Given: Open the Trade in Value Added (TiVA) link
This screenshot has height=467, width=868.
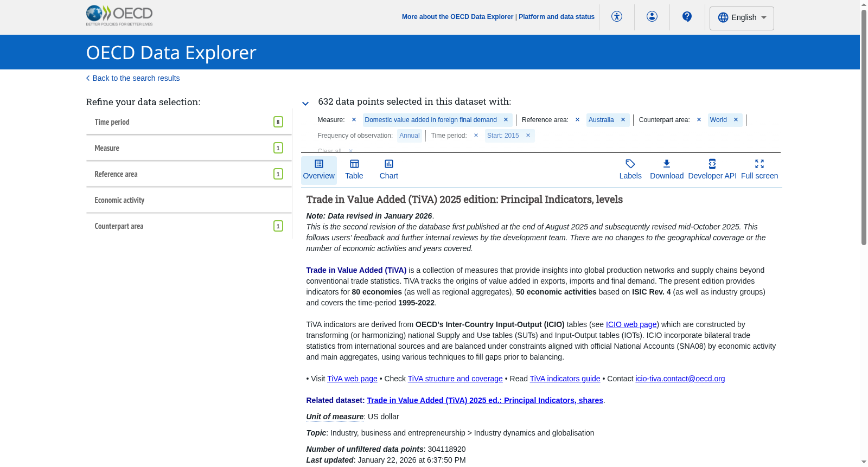Looking at the screenshot, I should tap(356, 270).
